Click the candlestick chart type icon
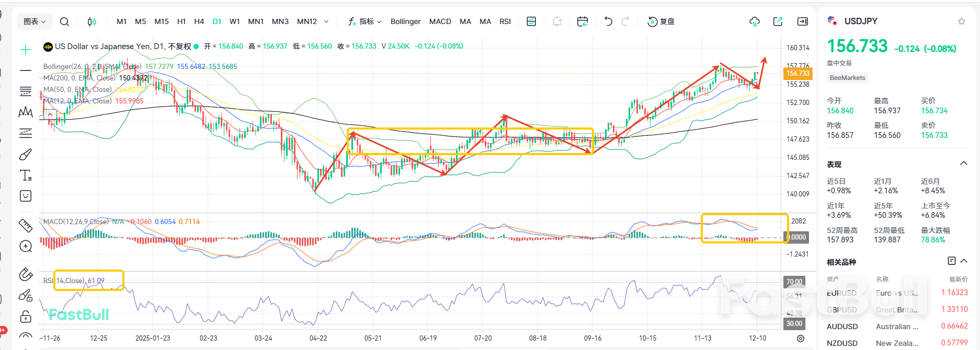The height and width of the screenshot is (350, 980). pyautogui.click(x=92, y=21)
